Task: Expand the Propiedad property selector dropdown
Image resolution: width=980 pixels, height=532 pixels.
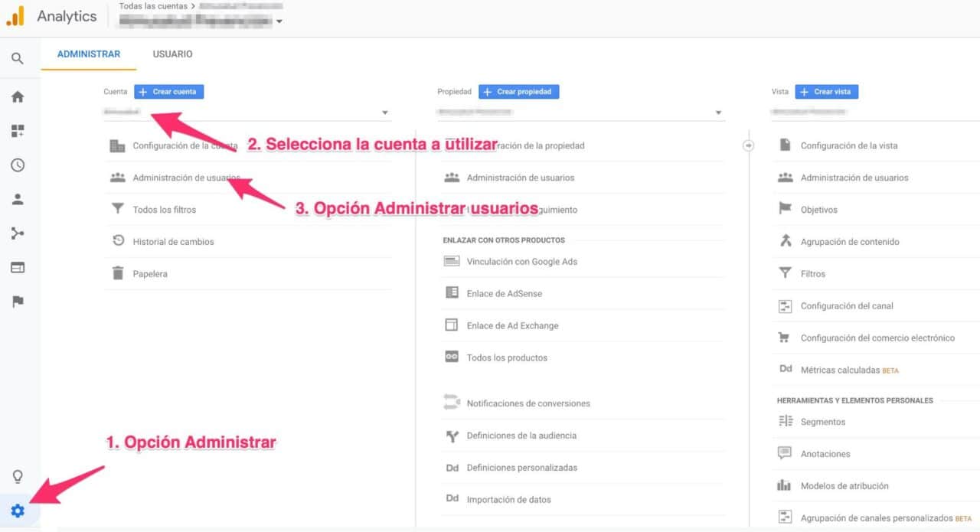Action: pos(718,112)
